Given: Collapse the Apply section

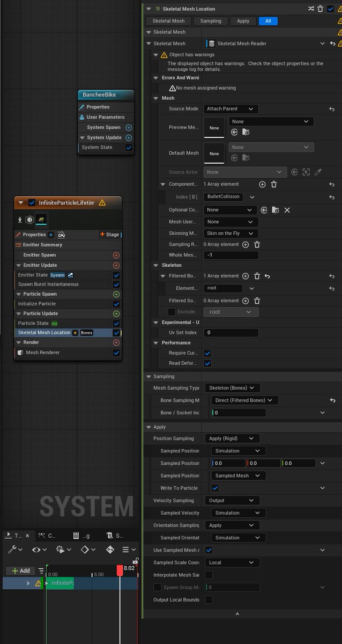Looking at the screenshot, I should point(148,427).
